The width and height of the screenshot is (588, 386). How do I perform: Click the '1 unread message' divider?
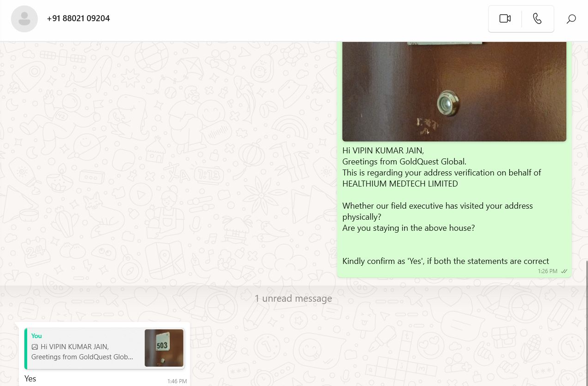click(x=293, y=298)
